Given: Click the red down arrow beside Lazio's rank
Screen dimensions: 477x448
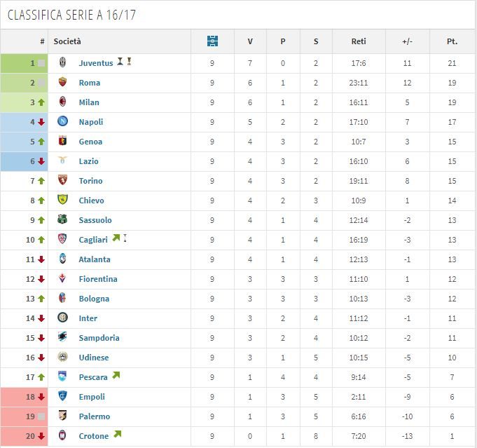Looking at the screenshot, I should tap(41, 161).
